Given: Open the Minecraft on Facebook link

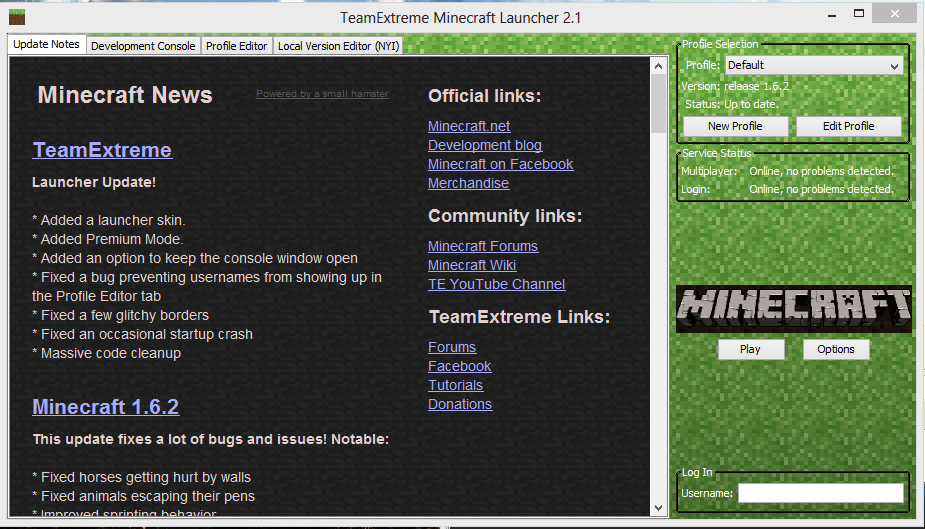Looking at the screenshot, I should click(x=500, y=164).
